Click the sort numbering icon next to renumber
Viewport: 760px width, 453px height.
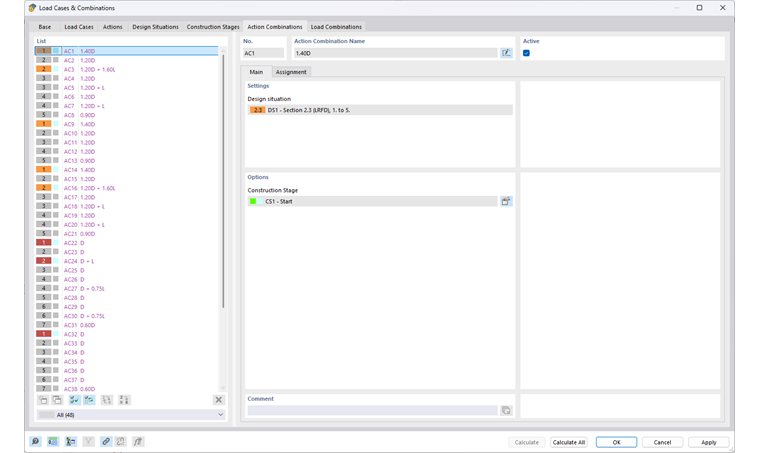(124, 400)
